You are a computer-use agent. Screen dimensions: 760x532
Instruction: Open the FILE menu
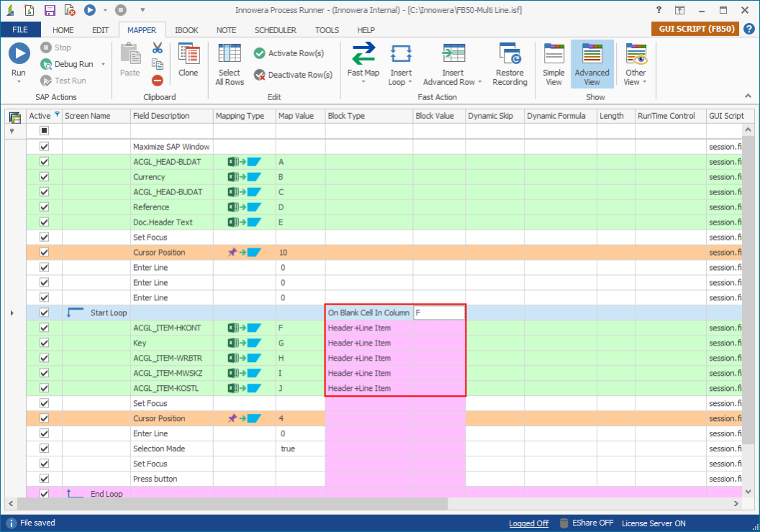20,30
